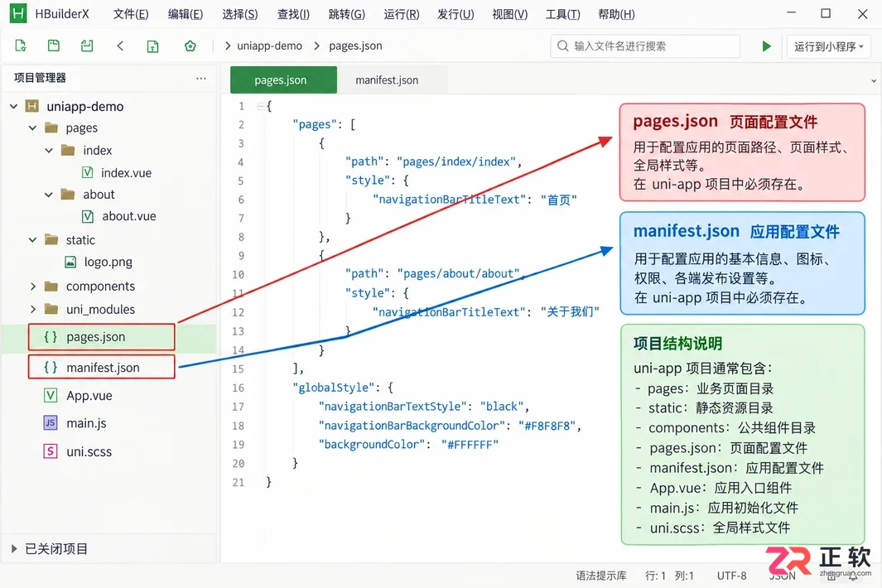Open the 工具(T) menu

pyautogui.click(x=562, y=14)
